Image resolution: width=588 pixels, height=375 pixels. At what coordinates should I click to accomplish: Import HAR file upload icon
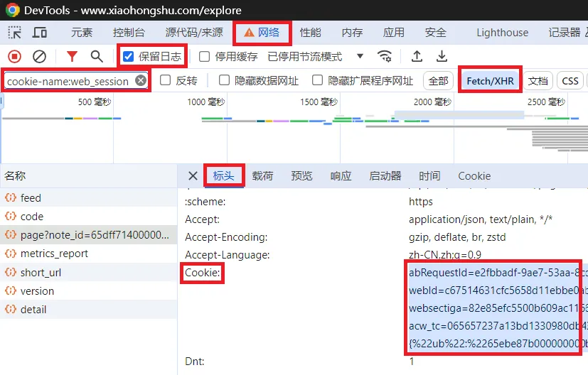[x=417, y=57]
